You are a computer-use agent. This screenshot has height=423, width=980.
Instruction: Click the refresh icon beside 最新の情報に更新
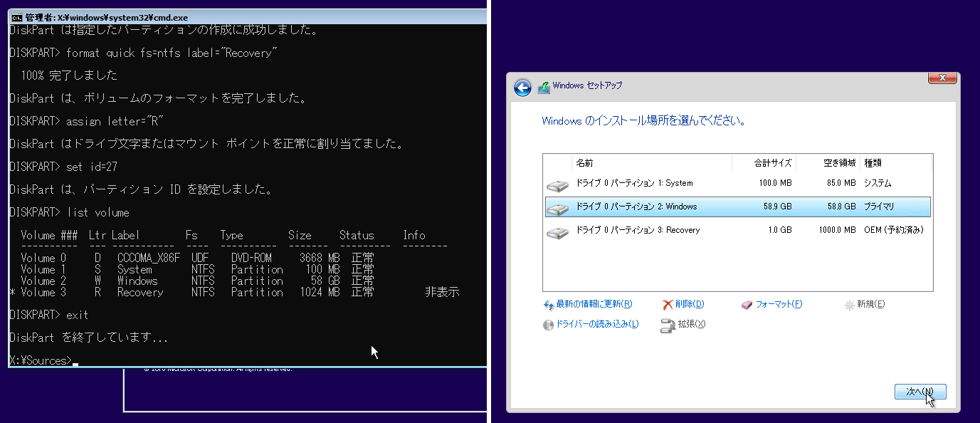pyautogui.click(x=549, y=305)
